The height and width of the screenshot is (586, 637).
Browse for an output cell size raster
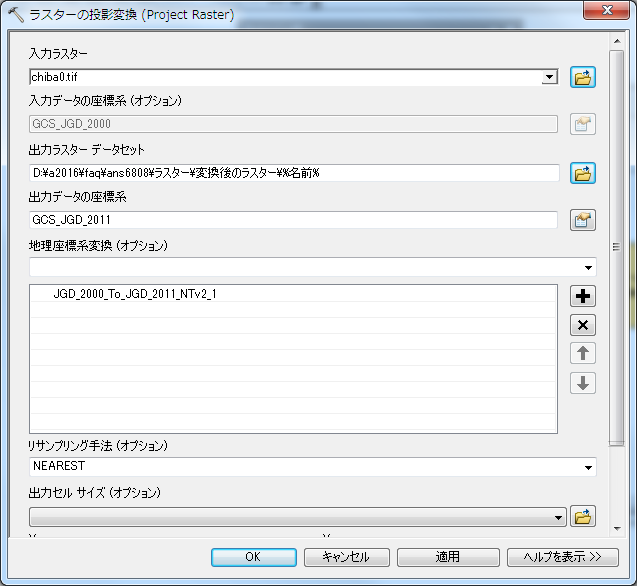(583, 517)
